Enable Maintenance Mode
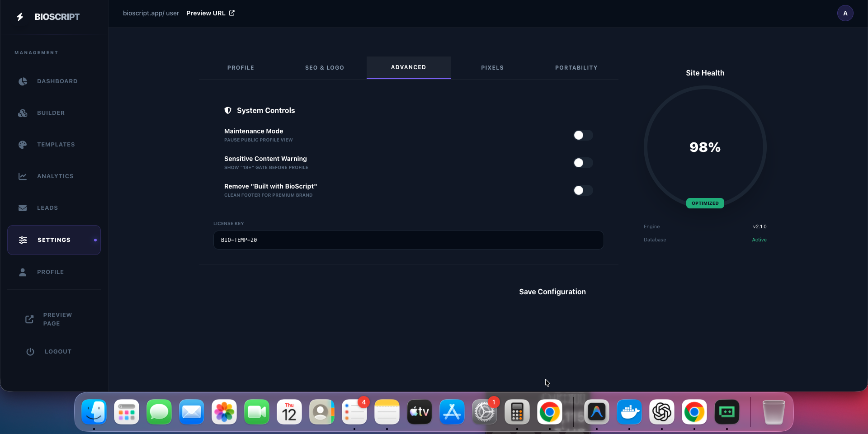This screenshot has height=434, width=868. point(583,135)
